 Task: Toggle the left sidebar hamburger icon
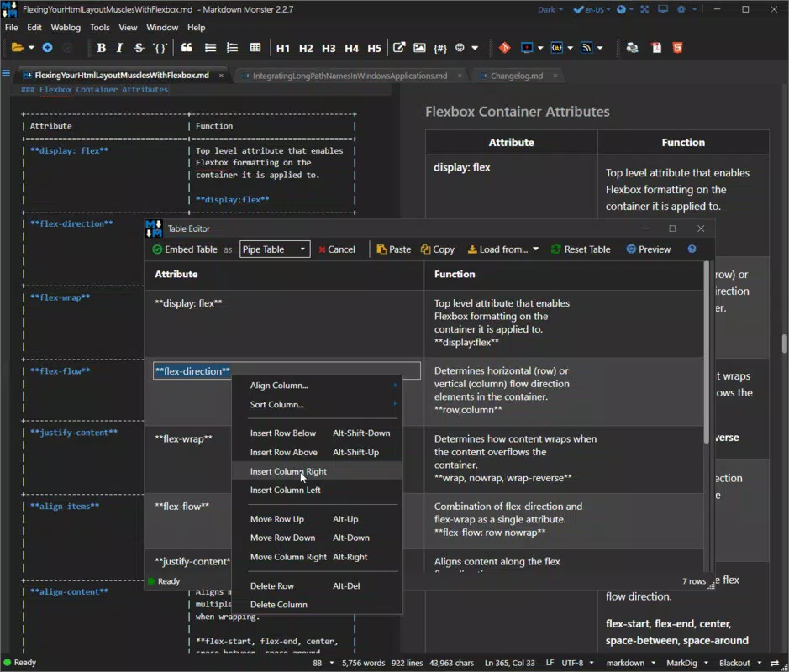6,73
